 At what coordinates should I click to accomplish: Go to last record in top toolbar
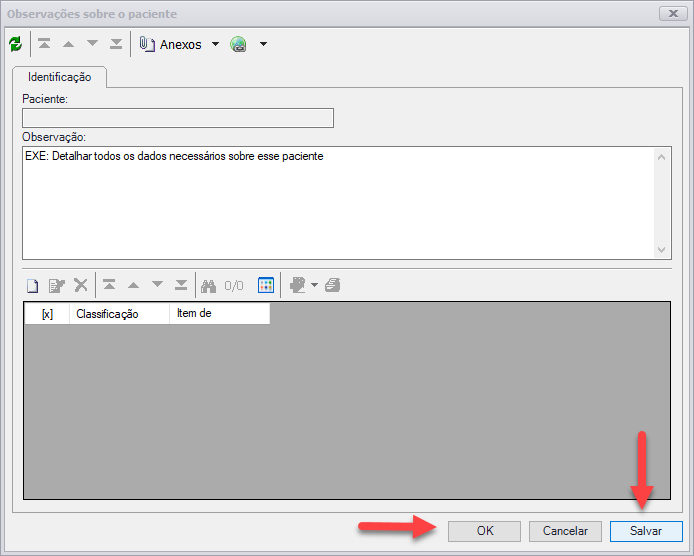116,44
